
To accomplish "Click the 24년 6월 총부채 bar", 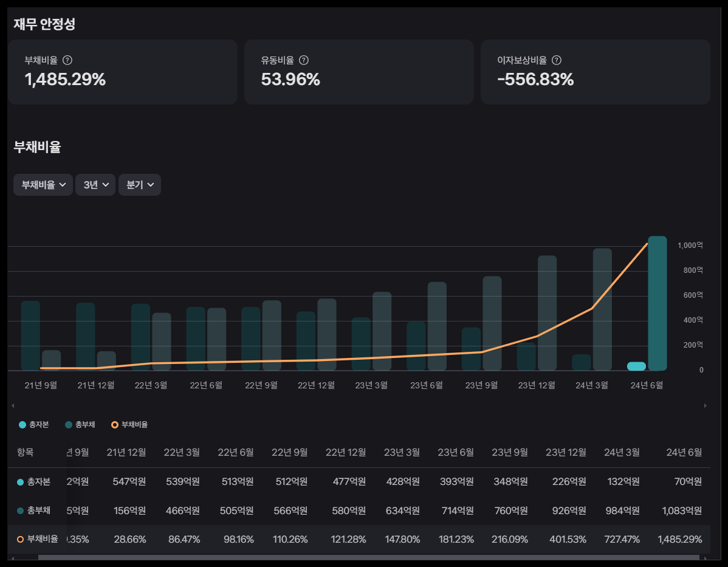I will point(658,303).
